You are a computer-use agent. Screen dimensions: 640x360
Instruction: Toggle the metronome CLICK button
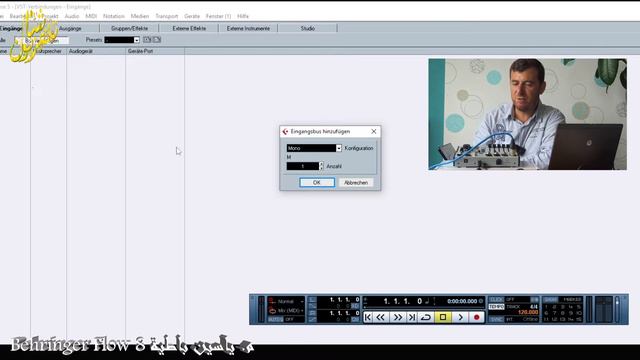pos(496,300)
